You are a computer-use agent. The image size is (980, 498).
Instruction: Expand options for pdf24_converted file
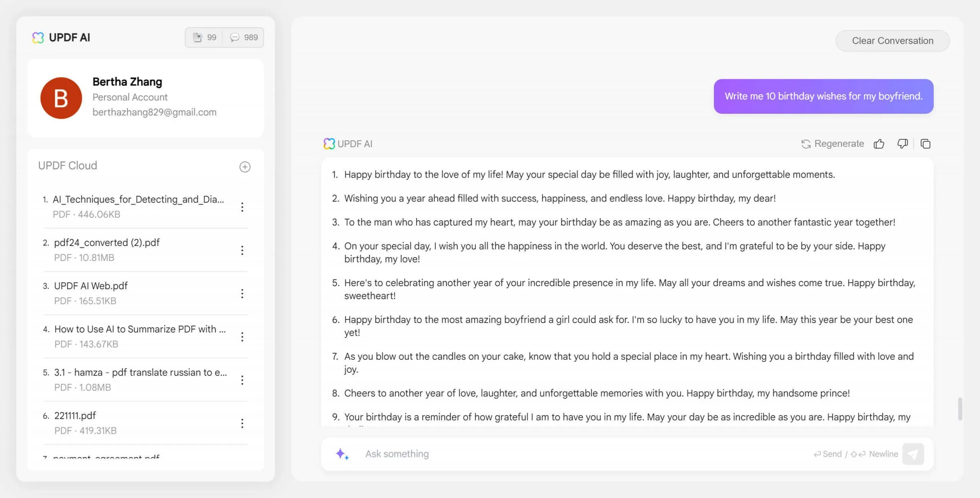click(241, 249)
